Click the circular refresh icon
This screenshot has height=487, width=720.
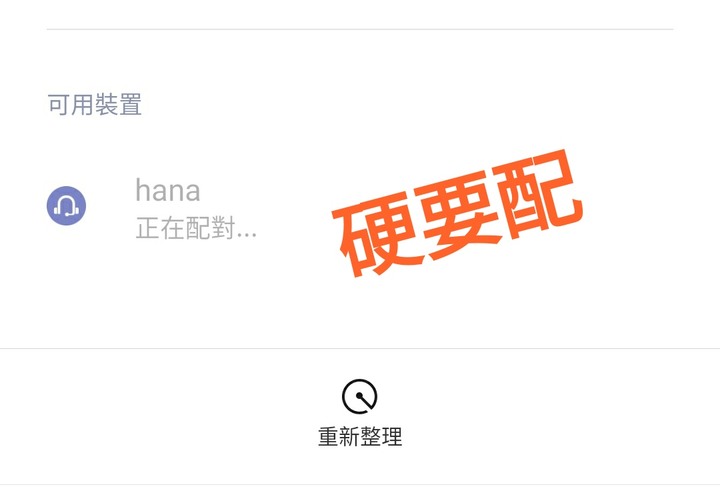(x=360, y=397)
